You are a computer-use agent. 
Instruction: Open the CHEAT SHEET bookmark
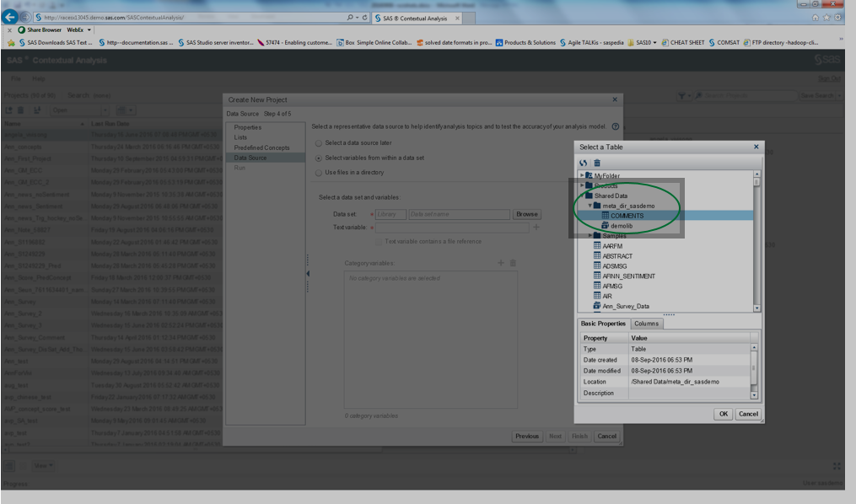tap(683, 42)
